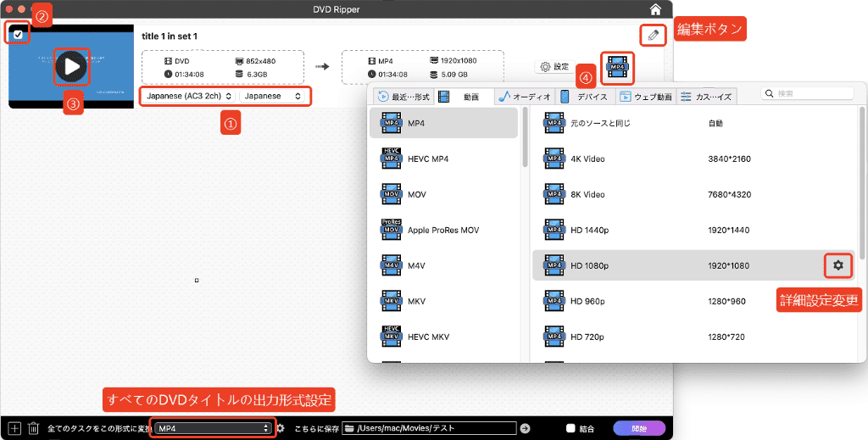Viewport: 868px width, 440px height.
Task: Play the video thumbnail preview
Action: (x=71, y=66)
